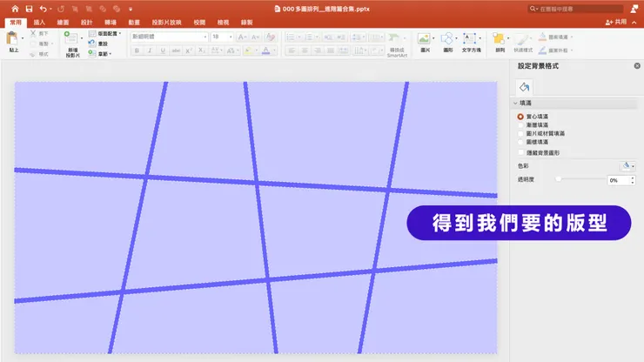
Task: Open 快速樣式 quick styles
Action: [x=523, y=43]
